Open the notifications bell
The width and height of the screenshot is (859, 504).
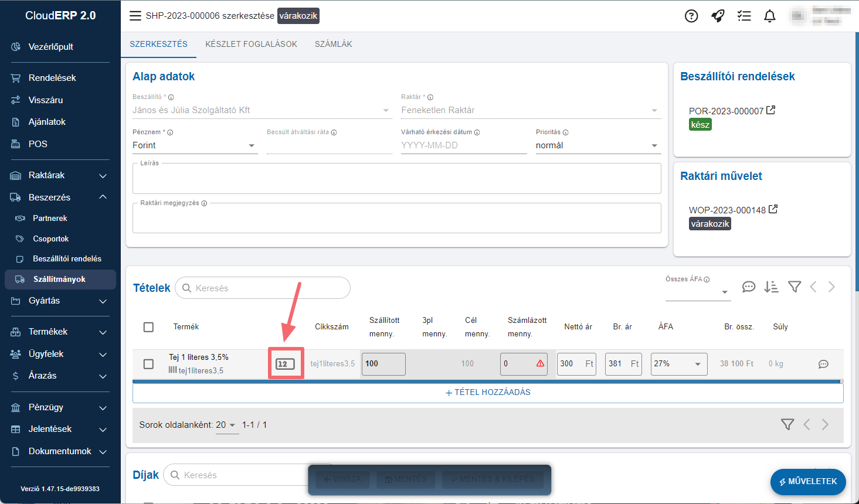click(770, 16)
